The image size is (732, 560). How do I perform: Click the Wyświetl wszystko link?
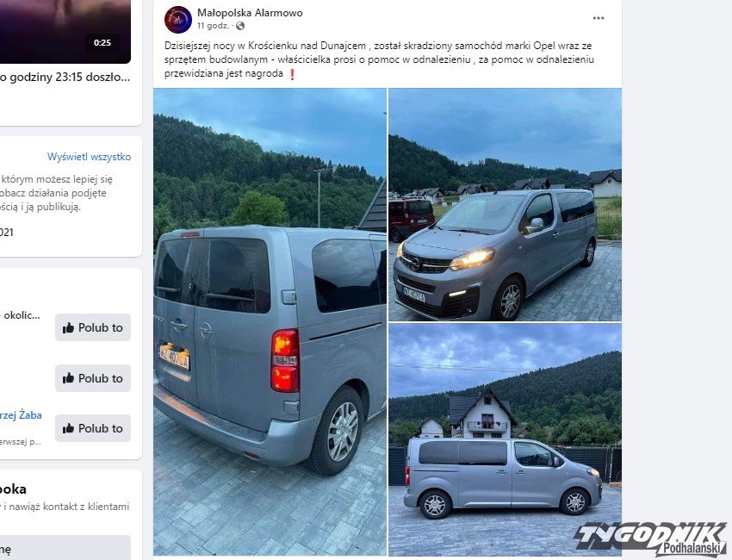coord(90,157)
